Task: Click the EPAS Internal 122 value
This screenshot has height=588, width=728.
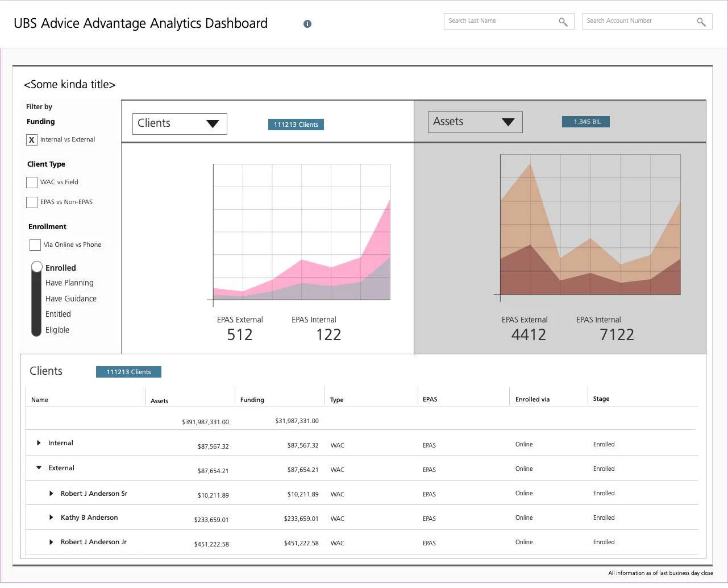Action: (x=328, y=334)
